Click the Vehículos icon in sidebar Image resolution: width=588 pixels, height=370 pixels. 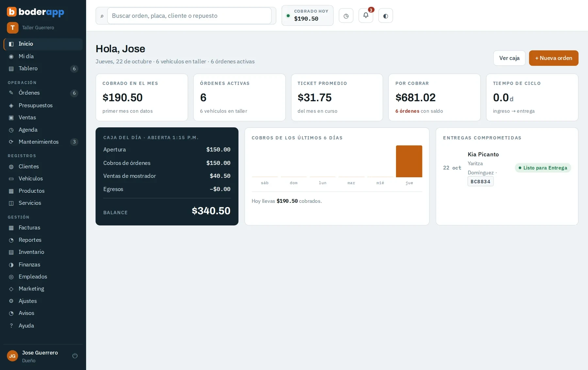click(x=11, y=179)
